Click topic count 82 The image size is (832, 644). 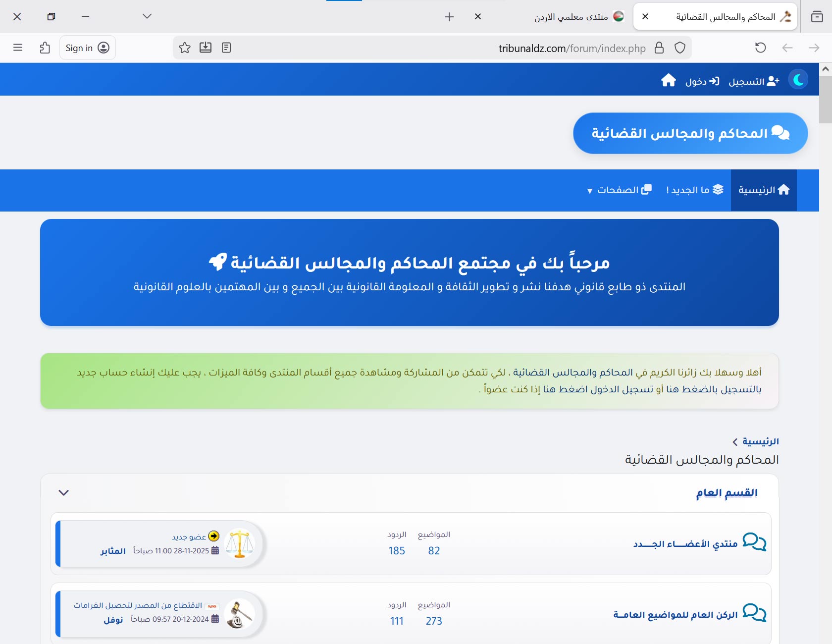click(434, 551)
